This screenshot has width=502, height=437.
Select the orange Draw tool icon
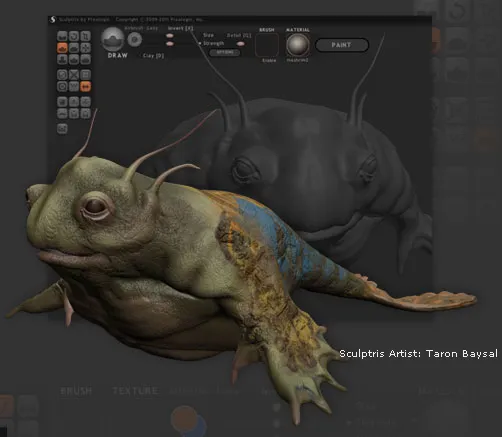[x=62, y=48]
